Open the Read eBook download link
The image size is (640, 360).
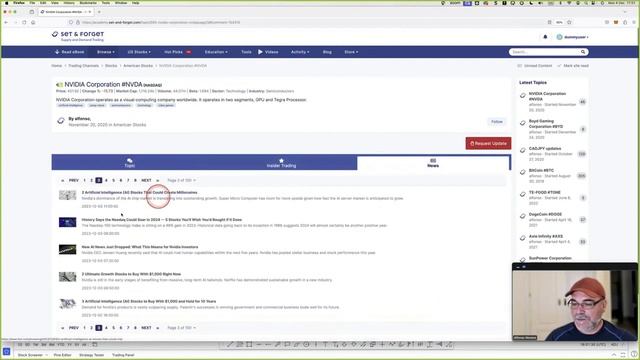[69, 52]
